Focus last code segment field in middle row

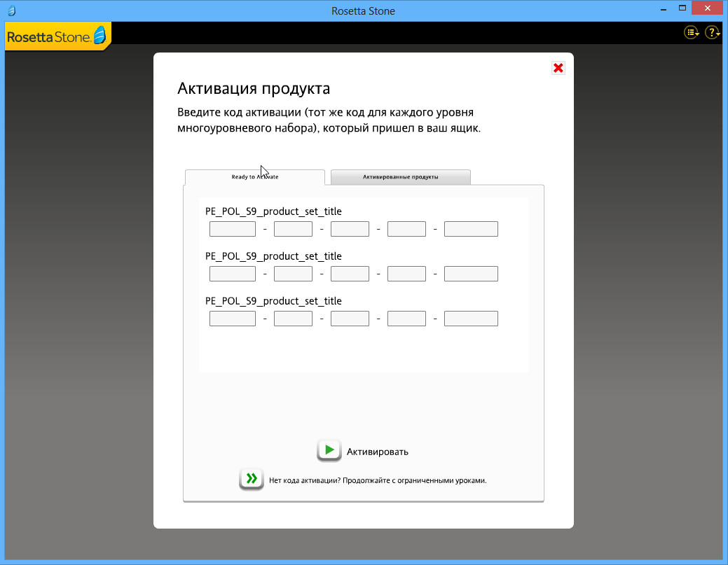pyautogui.click(x=471, y=274)
